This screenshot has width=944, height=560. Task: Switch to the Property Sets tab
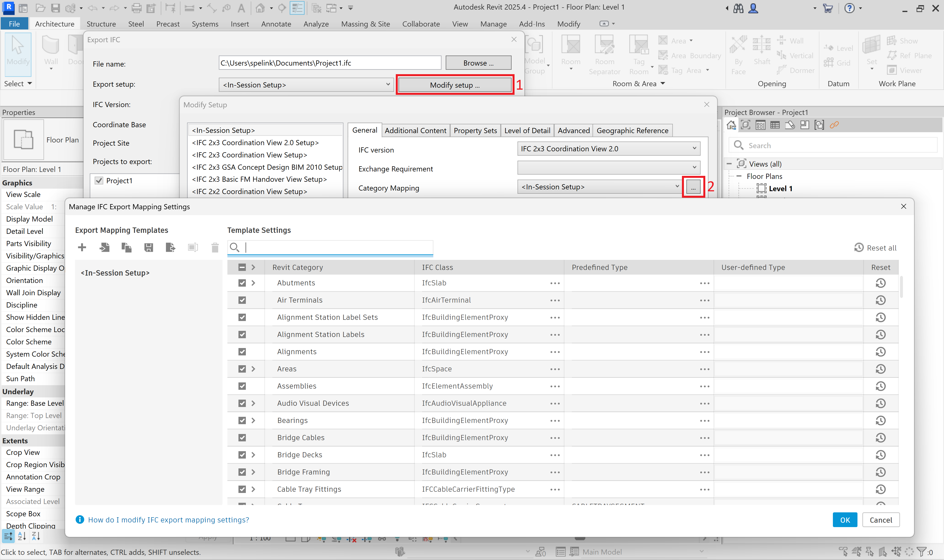click(475, 131)
